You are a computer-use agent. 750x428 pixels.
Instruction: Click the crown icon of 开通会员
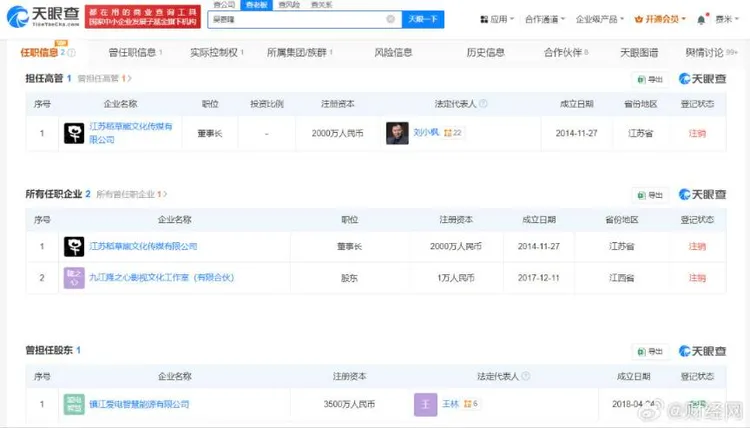coord(639,19)
